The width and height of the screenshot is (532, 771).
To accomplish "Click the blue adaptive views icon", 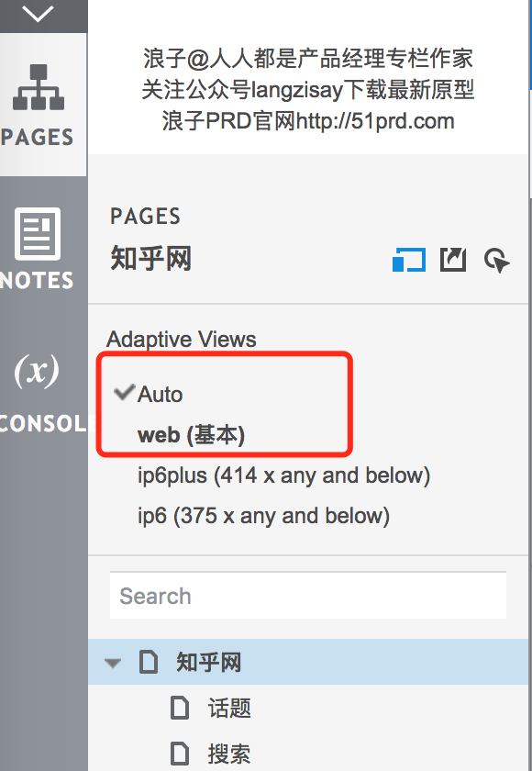I will tap(409, 259).
